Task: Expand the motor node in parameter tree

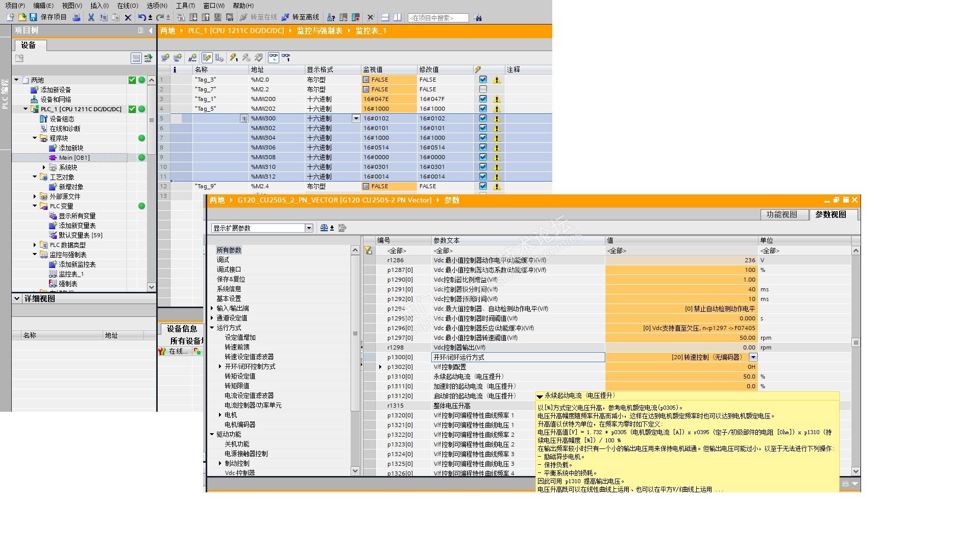Action: 220,415
